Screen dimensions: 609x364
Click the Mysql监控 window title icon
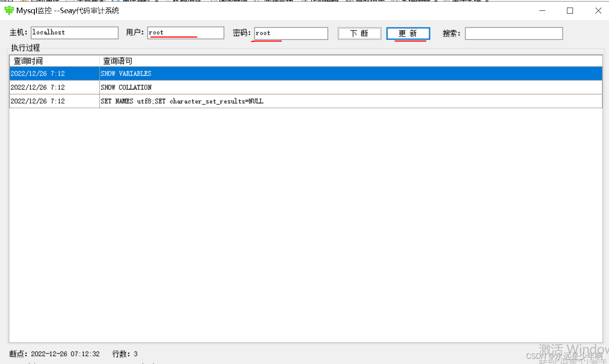coord(9,10)
